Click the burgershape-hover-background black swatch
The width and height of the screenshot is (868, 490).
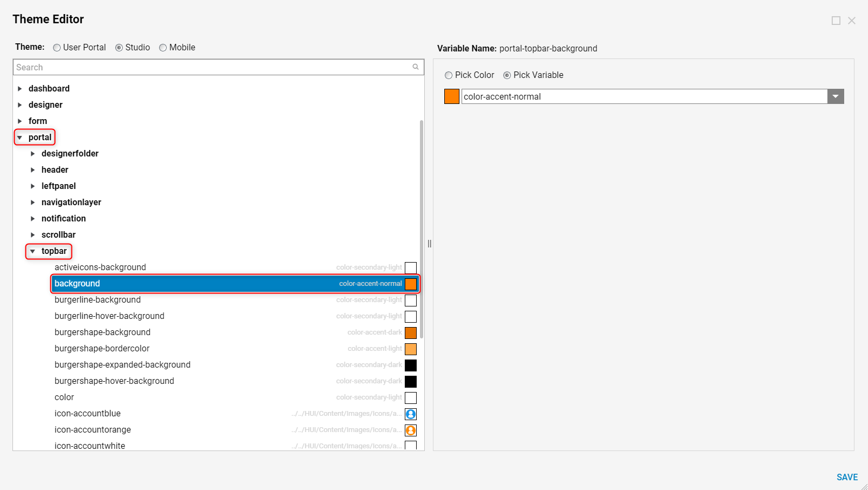411,382
